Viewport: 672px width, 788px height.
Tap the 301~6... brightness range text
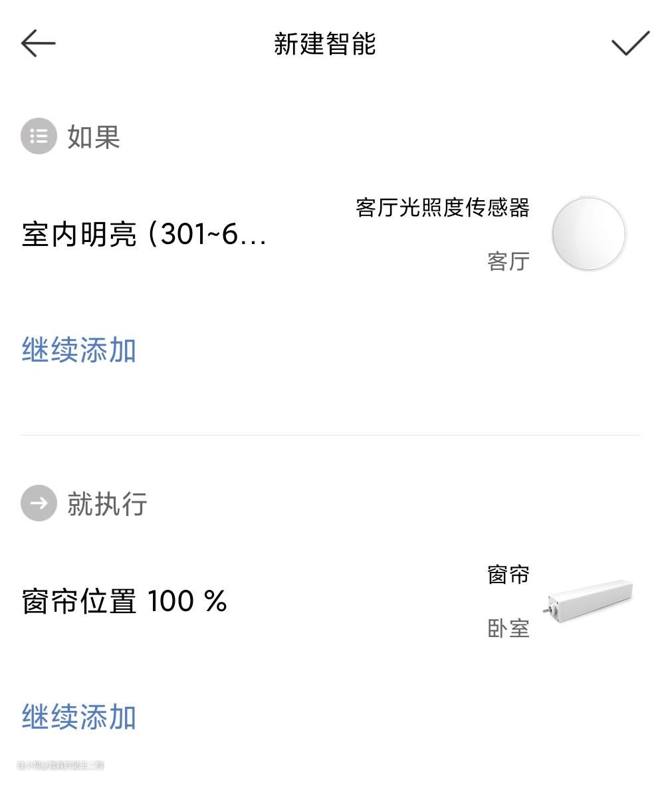point(213,234)
